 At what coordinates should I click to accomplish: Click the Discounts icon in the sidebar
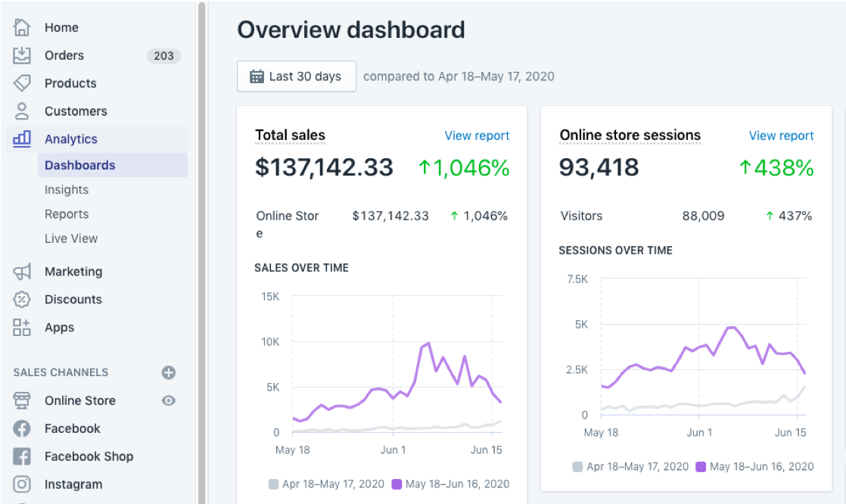(20, 299)
